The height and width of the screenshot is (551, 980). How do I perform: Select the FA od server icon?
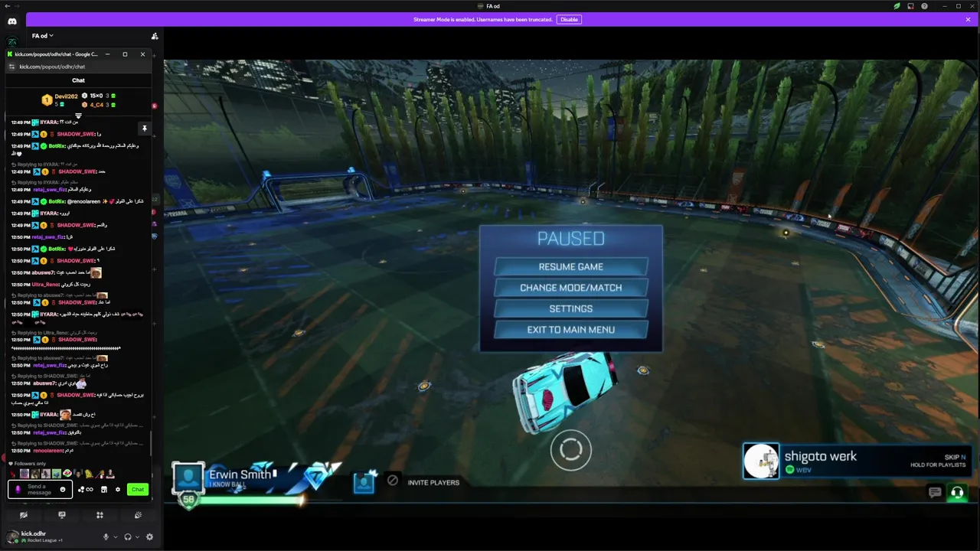coord(12,41)
